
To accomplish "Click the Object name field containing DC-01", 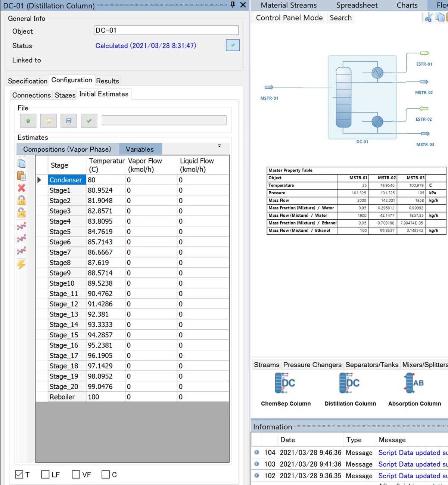I will point(167,30).
